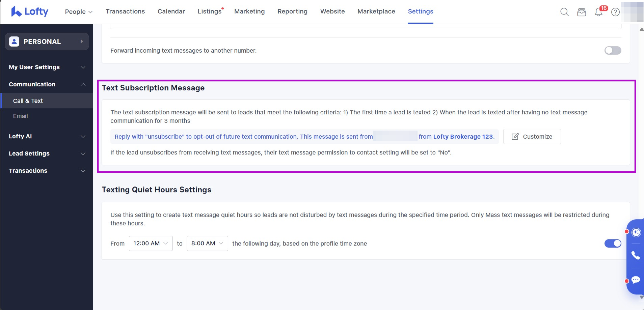
Task: Click the PERSONAL profile switcher
Action: pos(47,41)
